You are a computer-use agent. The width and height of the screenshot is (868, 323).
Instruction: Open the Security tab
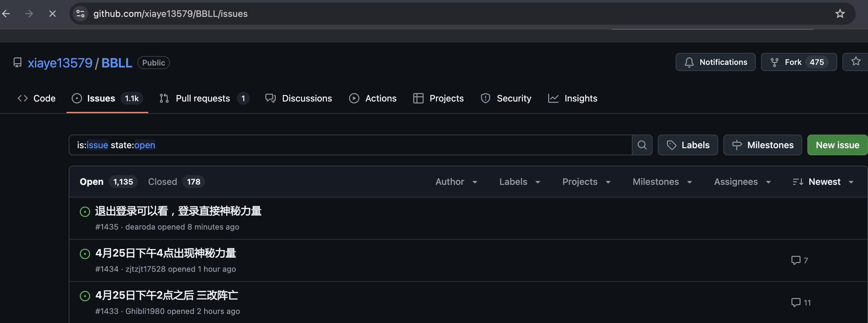(x=506, y=98)
